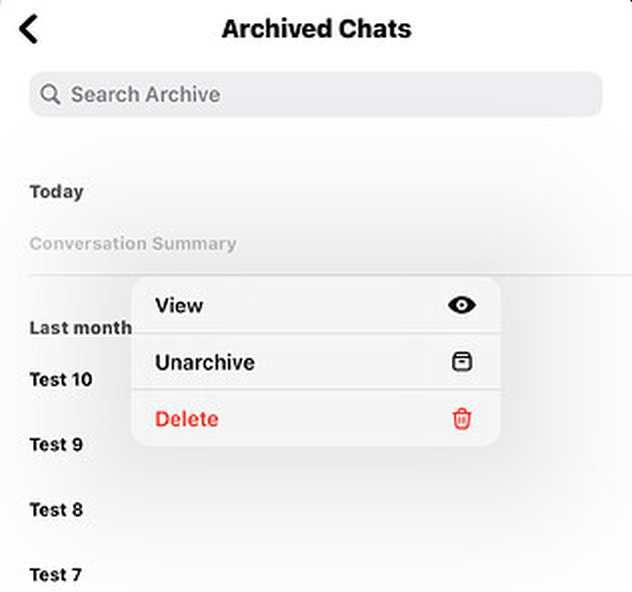Select View from the context menu

tap(316, 305)
